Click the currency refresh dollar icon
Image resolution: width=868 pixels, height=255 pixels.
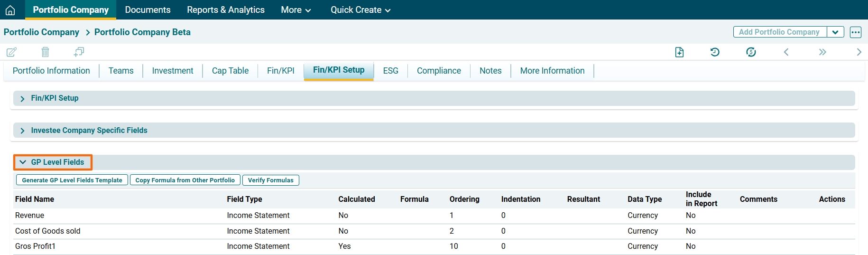751,52
